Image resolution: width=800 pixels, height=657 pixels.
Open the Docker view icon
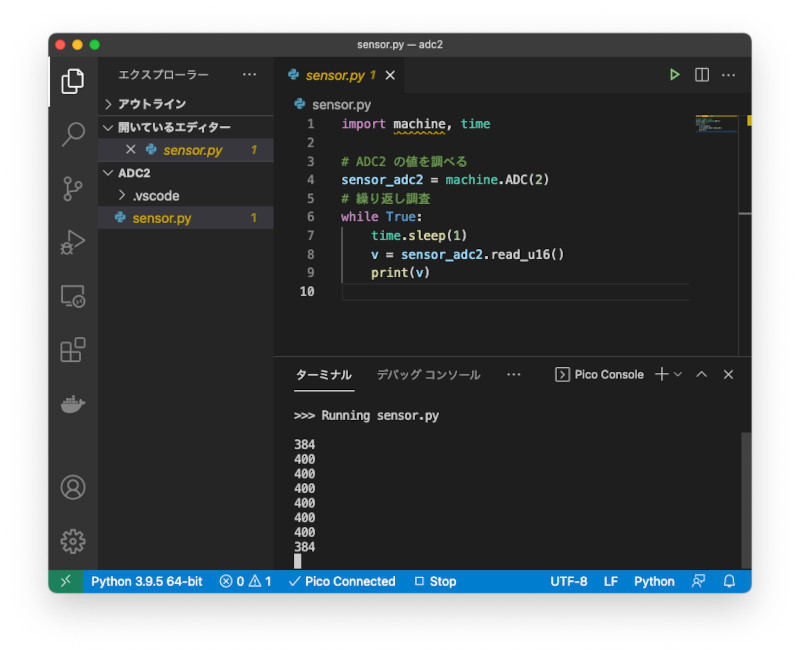pos(73,404)
